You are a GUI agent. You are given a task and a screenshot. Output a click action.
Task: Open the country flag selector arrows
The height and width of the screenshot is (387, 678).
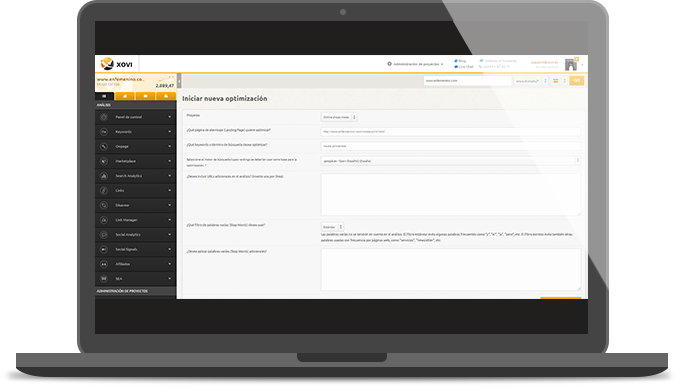[564, 81]
